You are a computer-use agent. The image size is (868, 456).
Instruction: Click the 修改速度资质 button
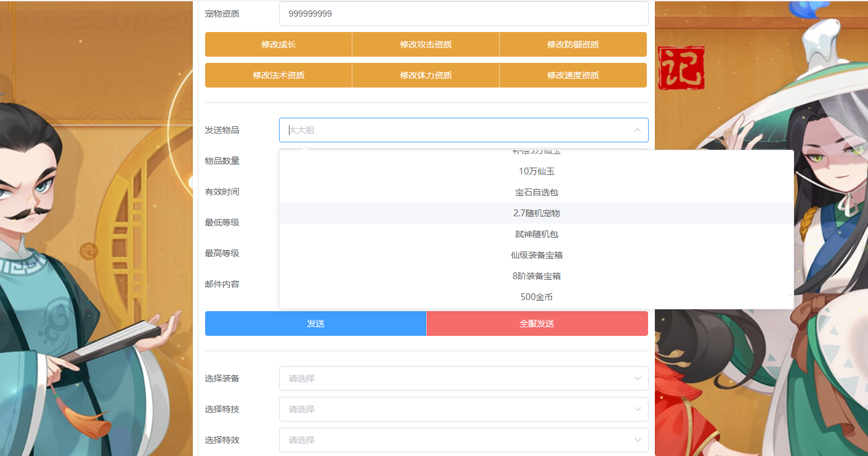[573, 75]
